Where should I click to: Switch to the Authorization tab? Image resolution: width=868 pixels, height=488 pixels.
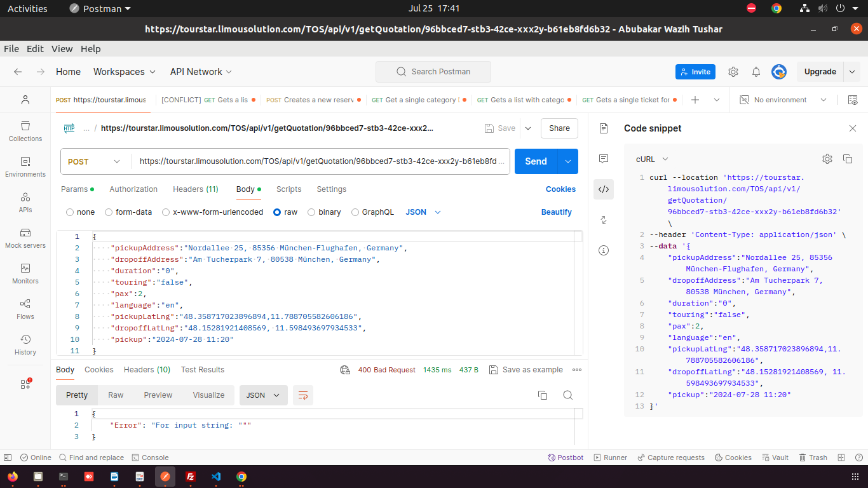[x=133, y=189]
